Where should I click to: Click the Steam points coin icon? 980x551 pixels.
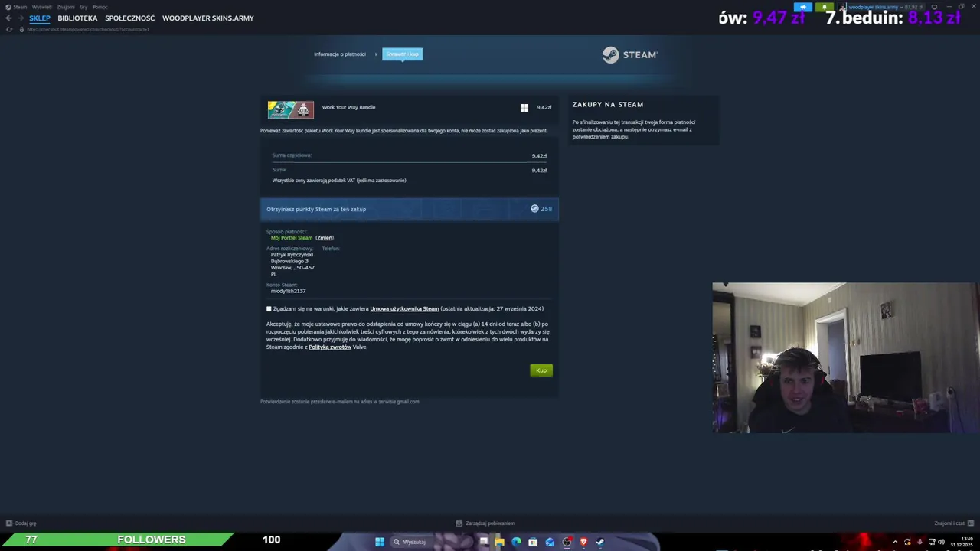(x=534, y=208)
